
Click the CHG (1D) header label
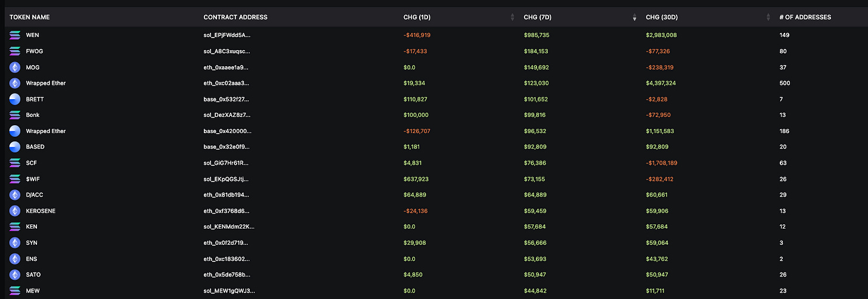(417, 17)
